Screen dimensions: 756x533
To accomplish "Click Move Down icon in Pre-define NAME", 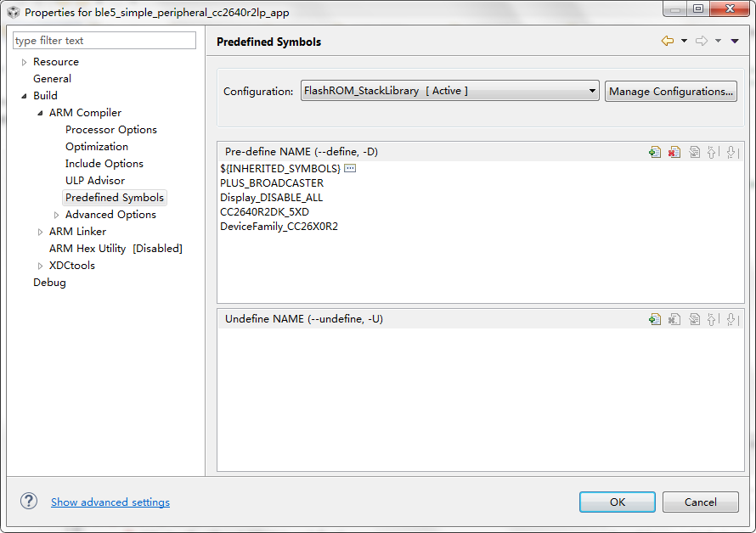I will (x=731, y=152).
